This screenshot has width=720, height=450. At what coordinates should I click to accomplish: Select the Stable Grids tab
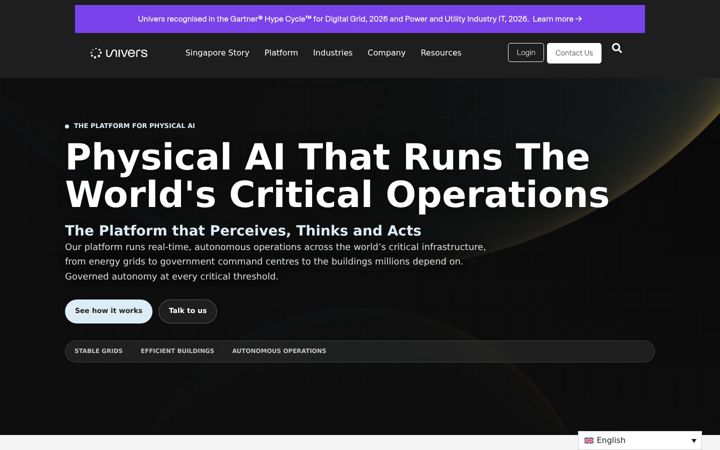98,351
